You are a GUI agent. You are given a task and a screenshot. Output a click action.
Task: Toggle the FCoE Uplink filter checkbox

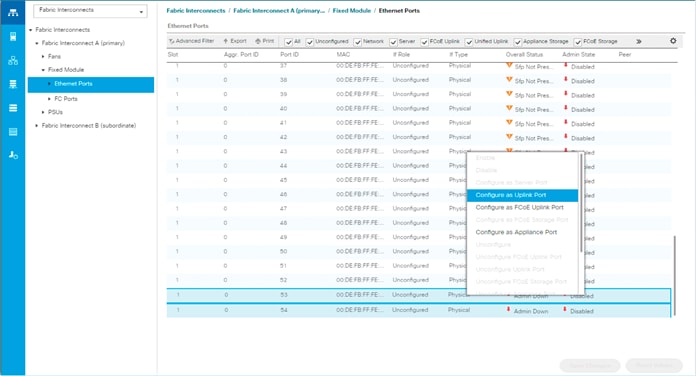point(424,42)
